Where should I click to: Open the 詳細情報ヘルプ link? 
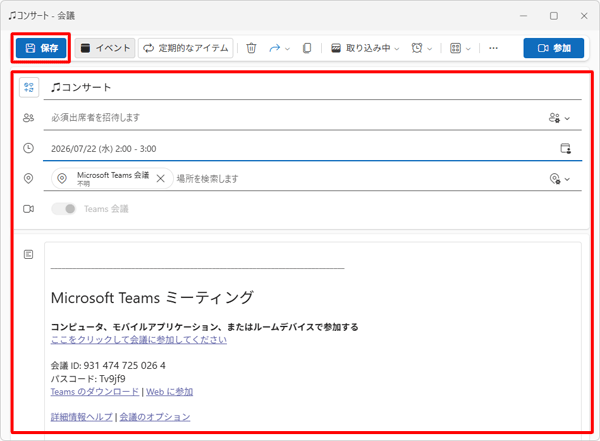tap(82, 417)
